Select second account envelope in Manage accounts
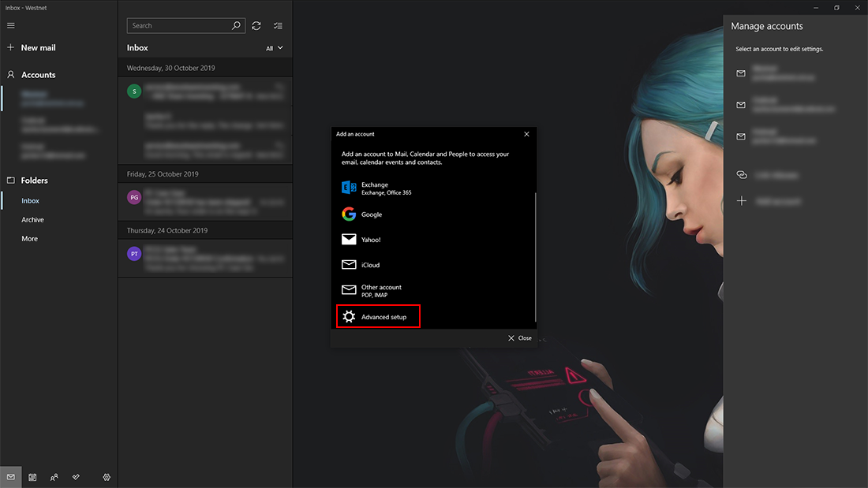The image size is (868, 488). pos(741,105)
